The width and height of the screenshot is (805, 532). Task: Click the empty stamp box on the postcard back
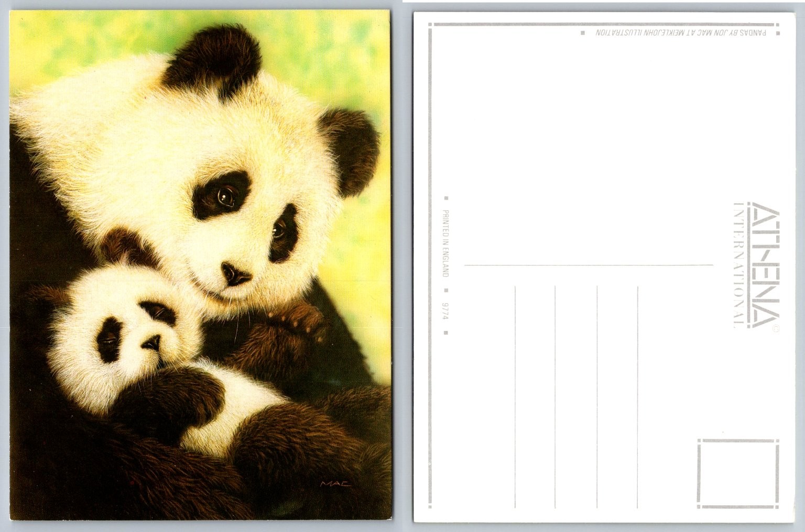[x=738, y=474]
